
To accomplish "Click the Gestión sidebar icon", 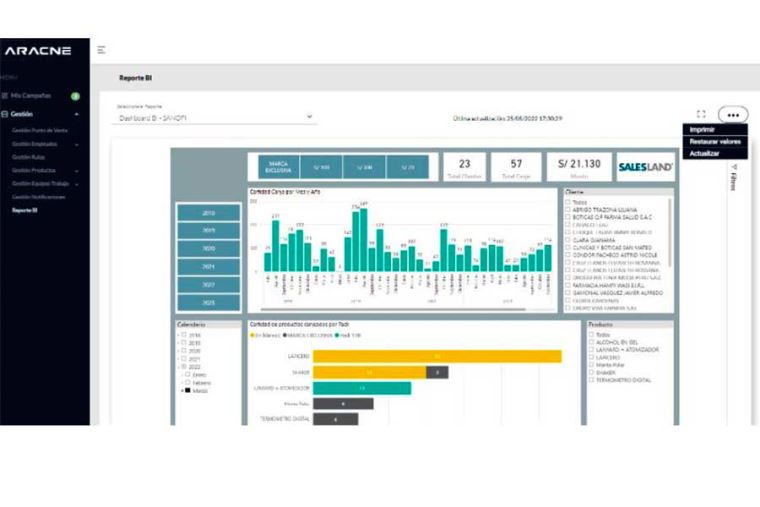I will 5,114.
